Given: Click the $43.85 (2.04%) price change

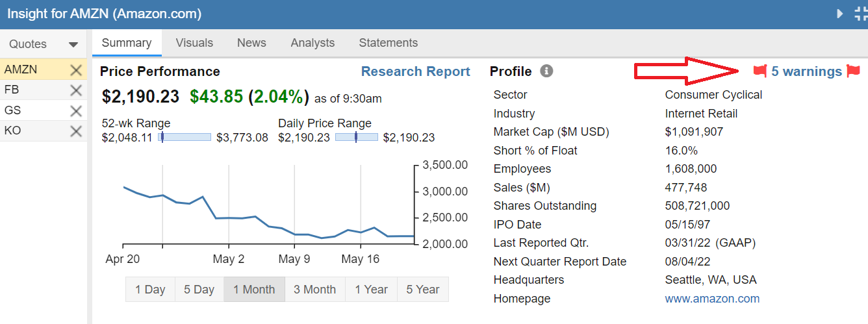Looking at the screenshot, I should point(249,97).
